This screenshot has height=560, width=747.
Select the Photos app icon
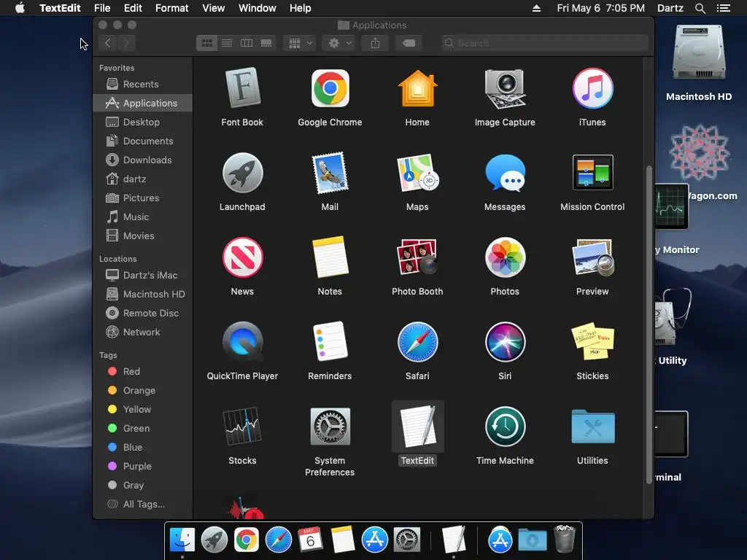point(505,257)
